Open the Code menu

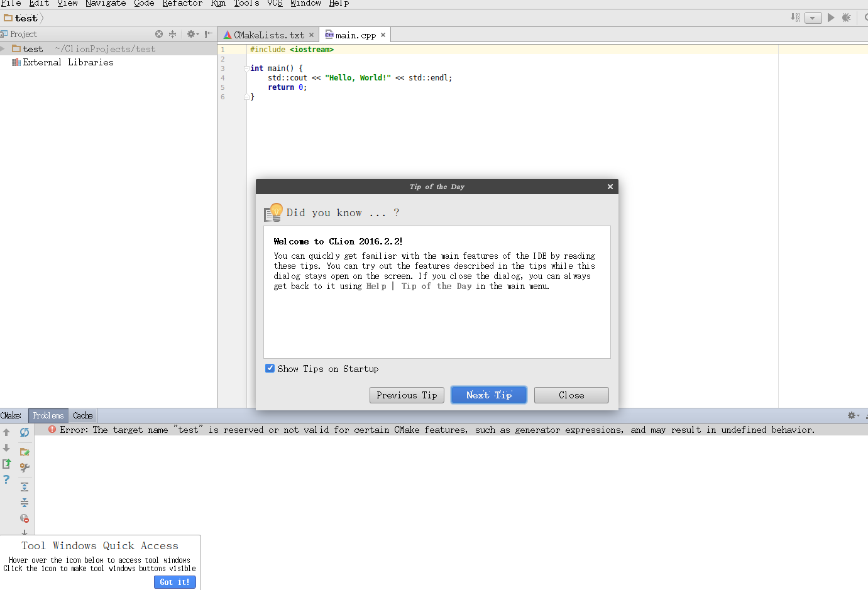pos(144,3)
